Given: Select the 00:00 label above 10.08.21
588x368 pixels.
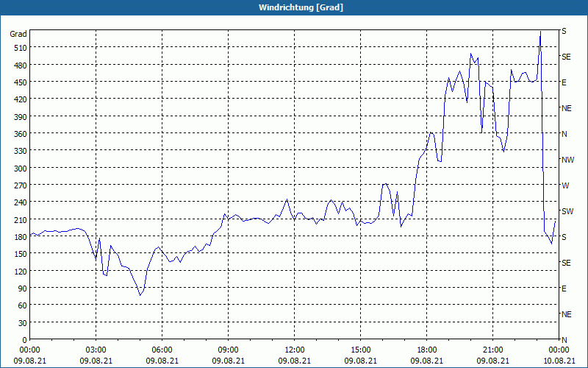Looking at the screenshot, I should [559, 350].
